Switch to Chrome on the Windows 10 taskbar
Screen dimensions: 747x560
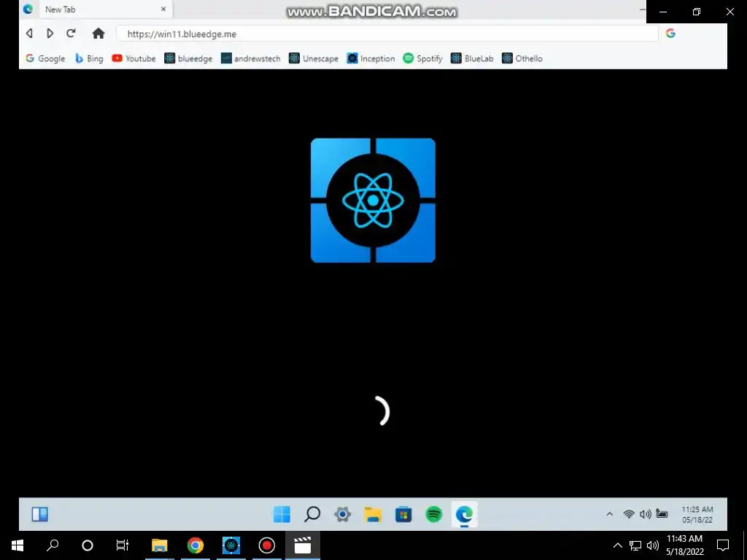(x=196, y=545)
